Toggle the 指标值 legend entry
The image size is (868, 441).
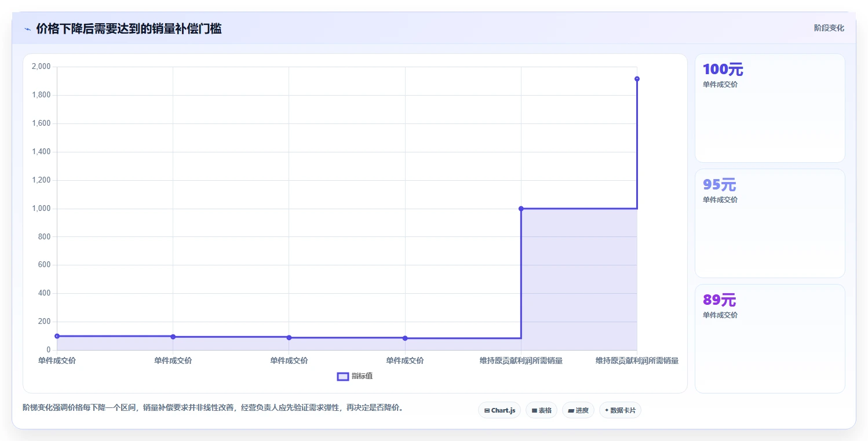point(355,376)
